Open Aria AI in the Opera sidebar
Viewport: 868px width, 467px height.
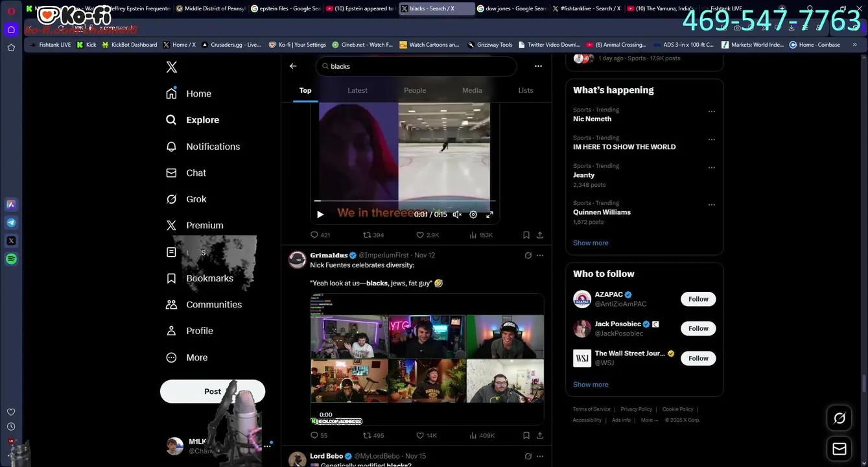11,204
